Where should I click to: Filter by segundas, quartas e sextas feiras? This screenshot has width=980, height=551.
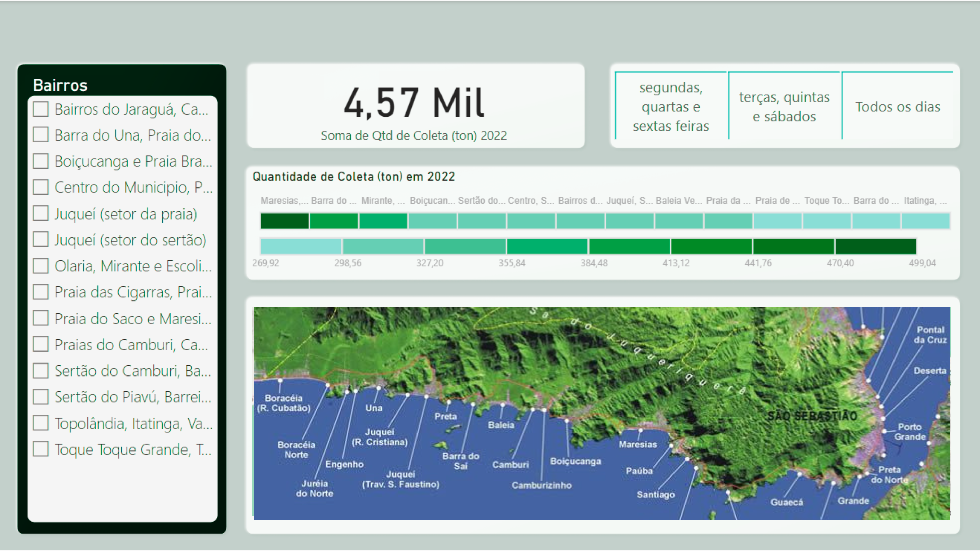[x=671, y=106]
